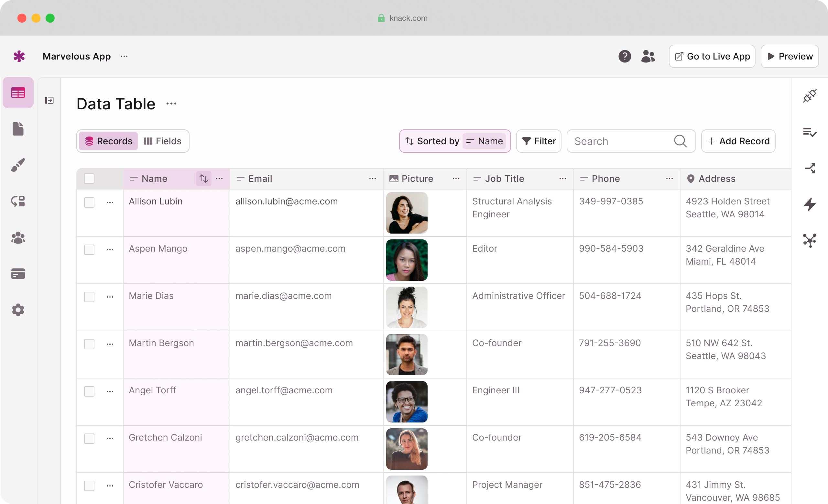Viewport: 828px width, 504px height.
Task: Open the credit card payments sidebar icon
Action: click(x=18, y=274)
